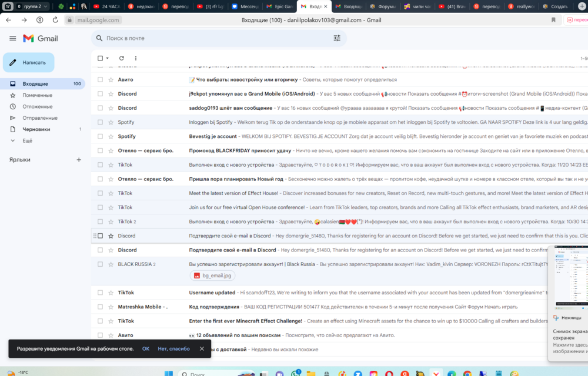Dismiss the Gmail notification prompt with X
The width and height of the screenshot is (588, 376).
(202, 348)
